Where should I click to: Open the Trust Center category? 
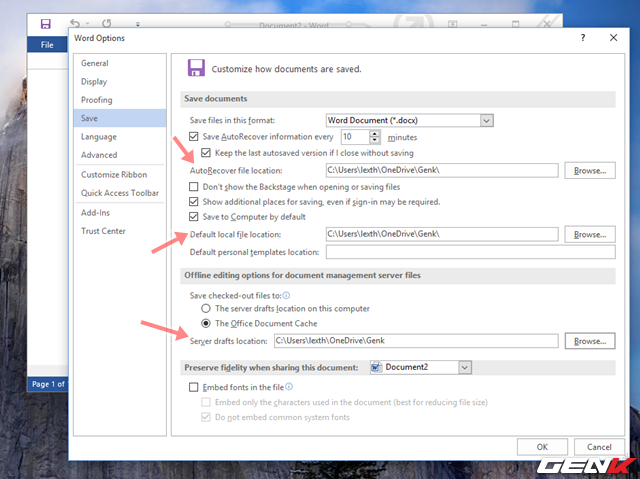[120, 231]
